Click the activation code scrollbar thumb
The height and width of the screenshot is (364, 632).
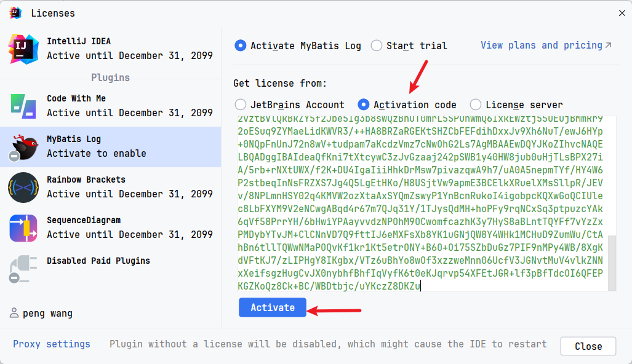[612, 263]
